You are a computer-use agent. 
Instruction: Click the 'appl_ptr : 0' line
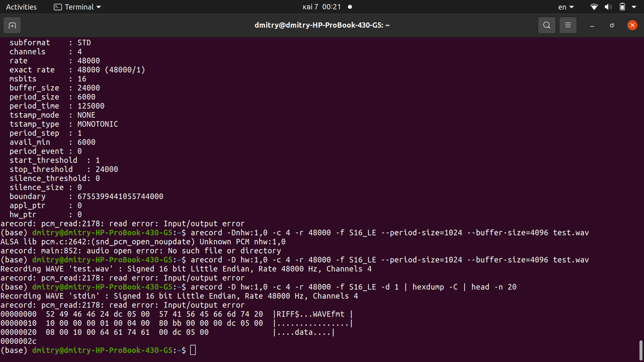(x=46, y=205)
